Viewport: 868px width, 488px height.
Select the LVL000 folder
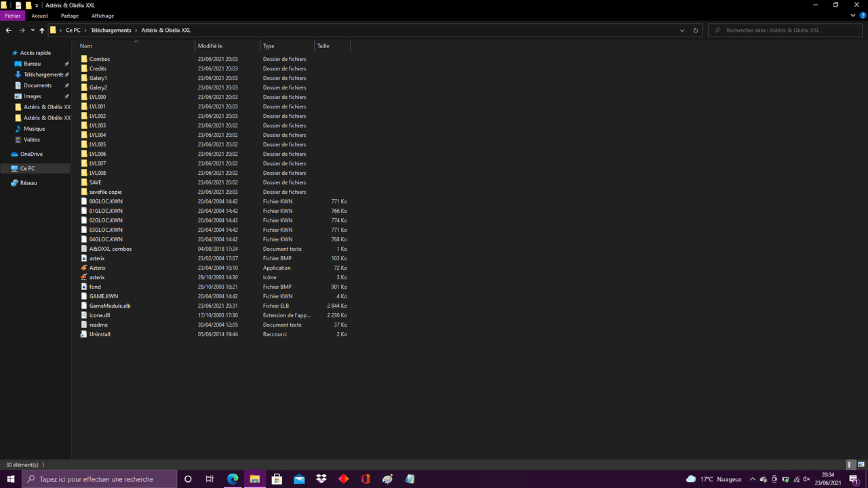pyautogui.click(x=98, y=97)
